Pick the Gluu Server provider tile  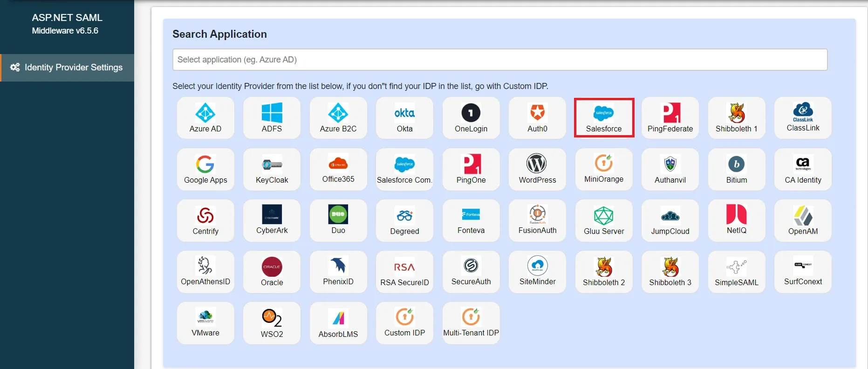point(604,220)
